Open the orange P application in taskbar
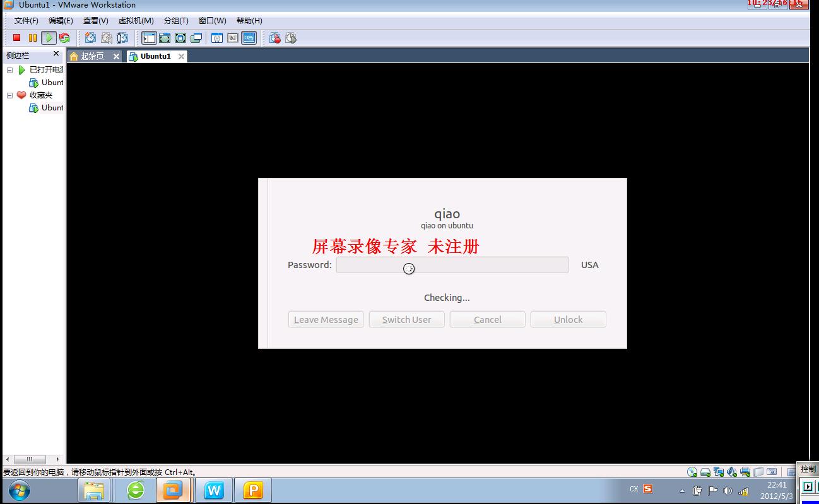This screenshot has width=819, height=504. pyautogui.click(x=252, y=490)
